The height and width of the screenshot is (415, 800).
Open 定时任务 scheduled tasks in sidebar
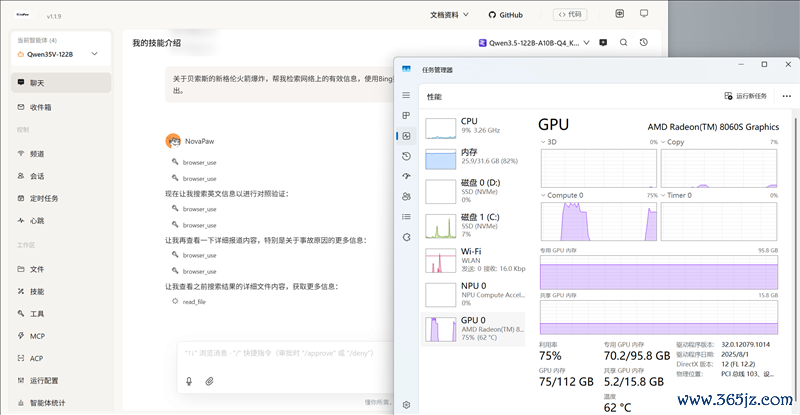[61, 199]
